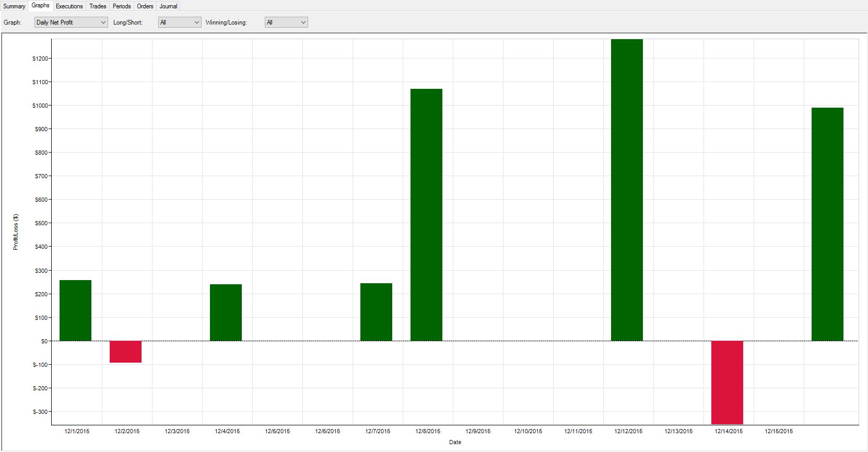Click the $0 axis label
This screenshot has height=452, width=868.
pyautogui.click(x=44, y=341)
